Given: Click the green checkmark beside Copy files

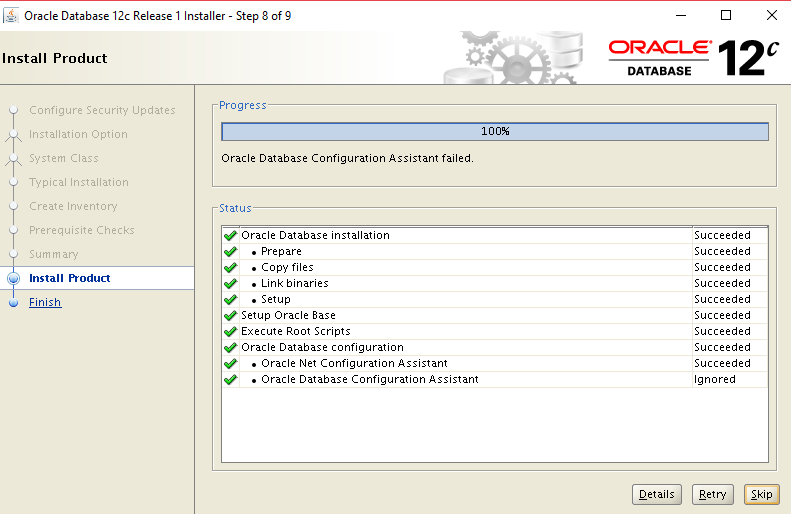Looking at the screenshot, I should pyautogui.click(x=231, y=267).
